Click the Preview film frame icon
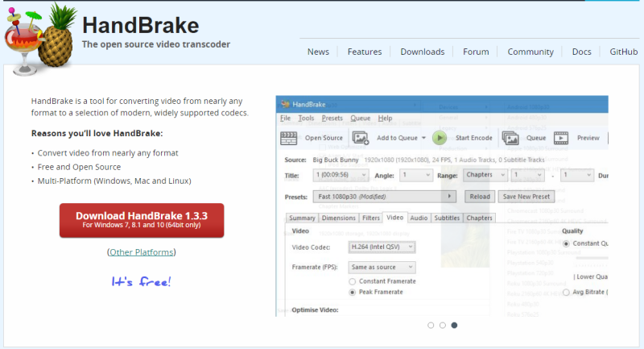The width and height of the screenshot is (644, 349). [x=561, y=138]
